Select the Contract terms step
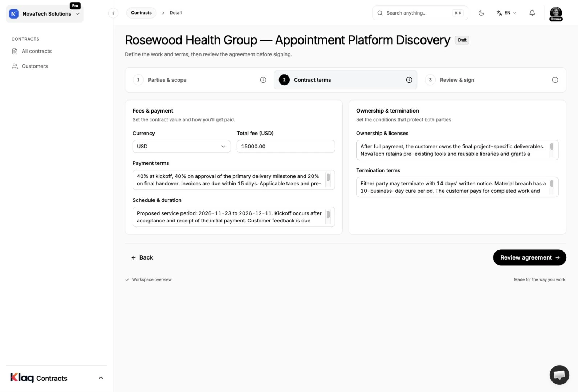 click(x=346, y=80)
